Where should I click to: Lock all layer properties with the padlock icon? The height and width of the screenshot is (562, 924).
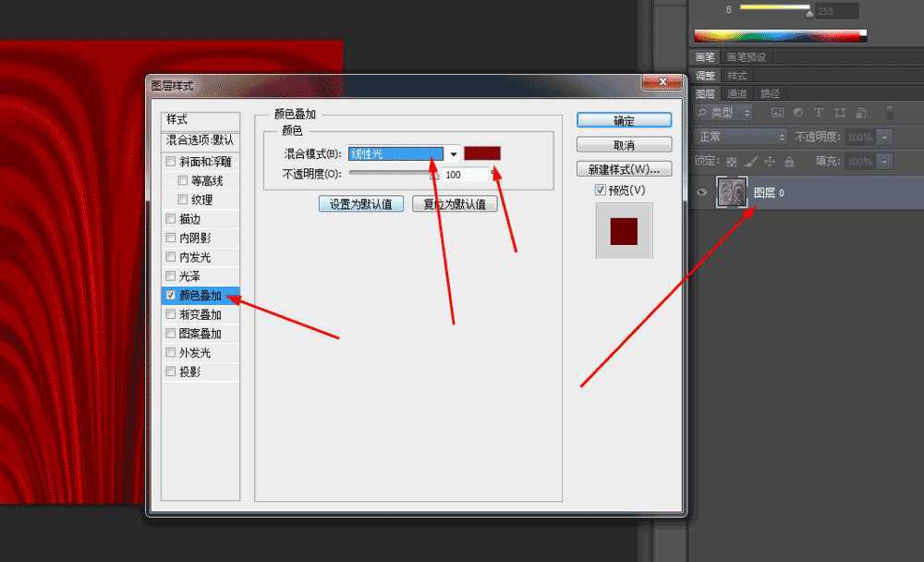(790, 162)
